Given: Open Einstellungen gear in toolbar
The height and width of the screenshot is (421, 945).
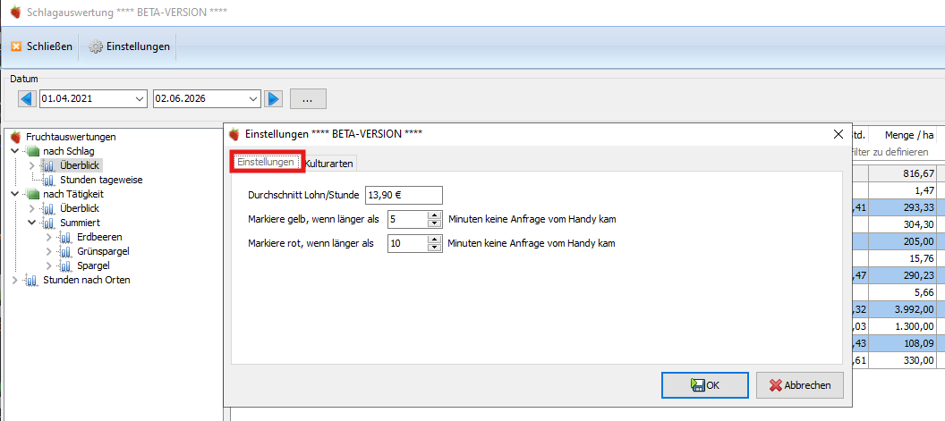Looking at the screenshot, I should pyautogui.click(x=96, y=46).
